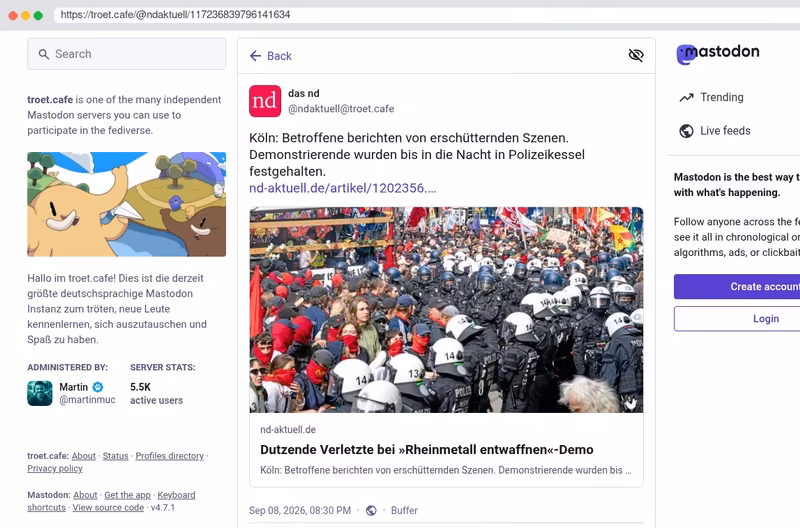Screen dimensions: 800x528
Task: Click the Mastodon logo
Action: 717,53
